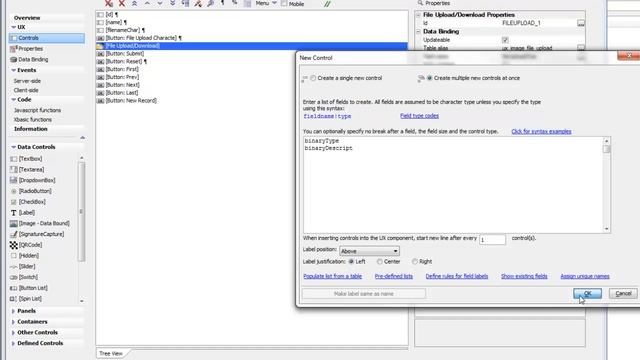This screenshot has width=640, height=360.
Task: Collapse the Events section
Action: coord(13,70)
